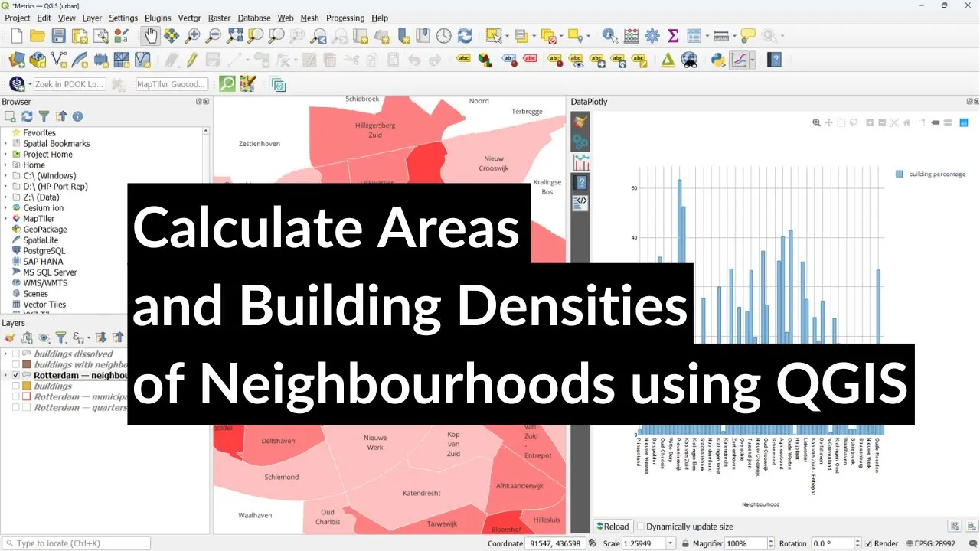The image size is (980, 551).
Task: Click the Zoom Full extent icon
Action: (235, 35)
